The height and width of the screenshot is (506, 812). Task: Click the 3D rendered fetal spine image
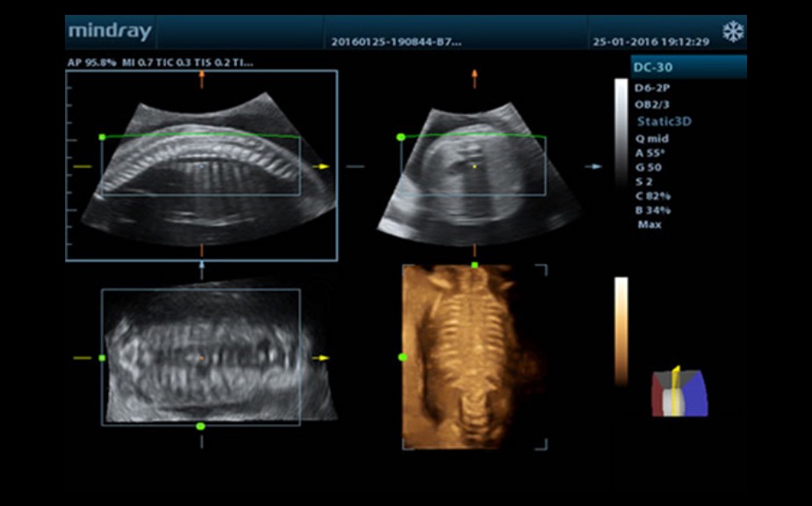(x=465, y=356)
